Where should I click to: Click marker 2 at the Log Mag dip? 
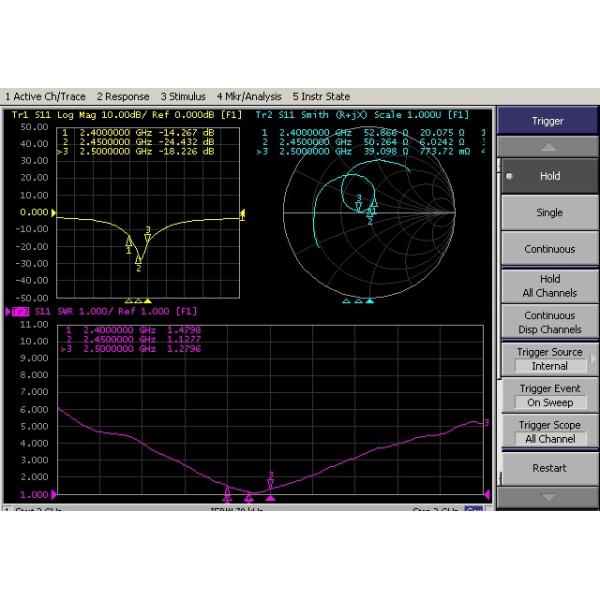(x=139, y=260)
